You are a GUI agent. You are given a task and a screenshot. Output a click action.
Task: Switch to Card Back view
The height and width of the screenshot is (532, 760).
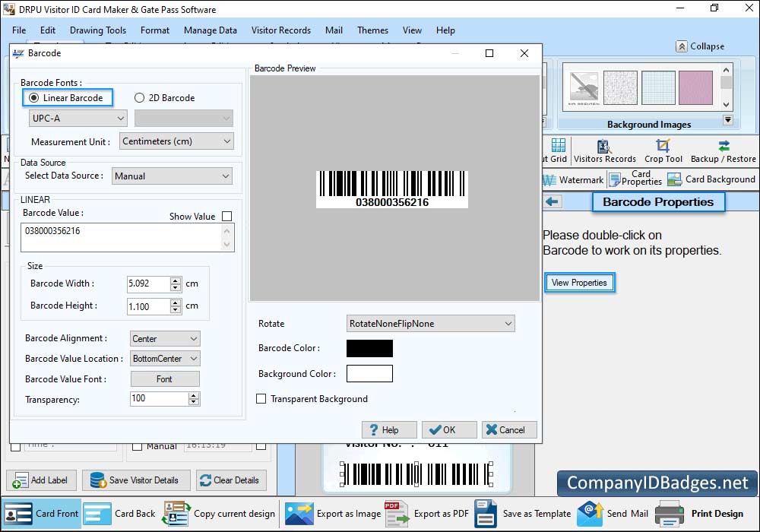pyautogui.click(x=119, y=514)
